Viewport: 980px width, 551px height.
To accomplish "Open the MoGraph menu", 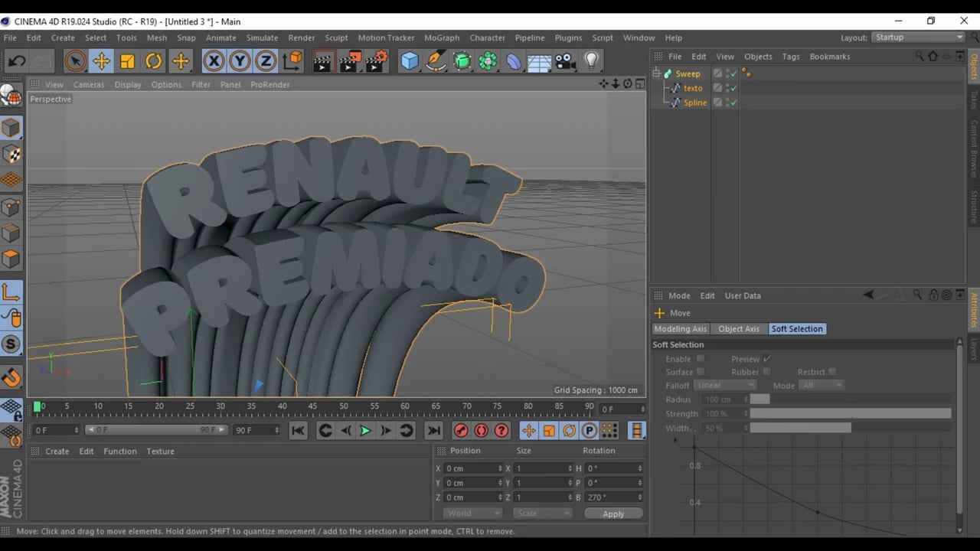I will point(442,37).
